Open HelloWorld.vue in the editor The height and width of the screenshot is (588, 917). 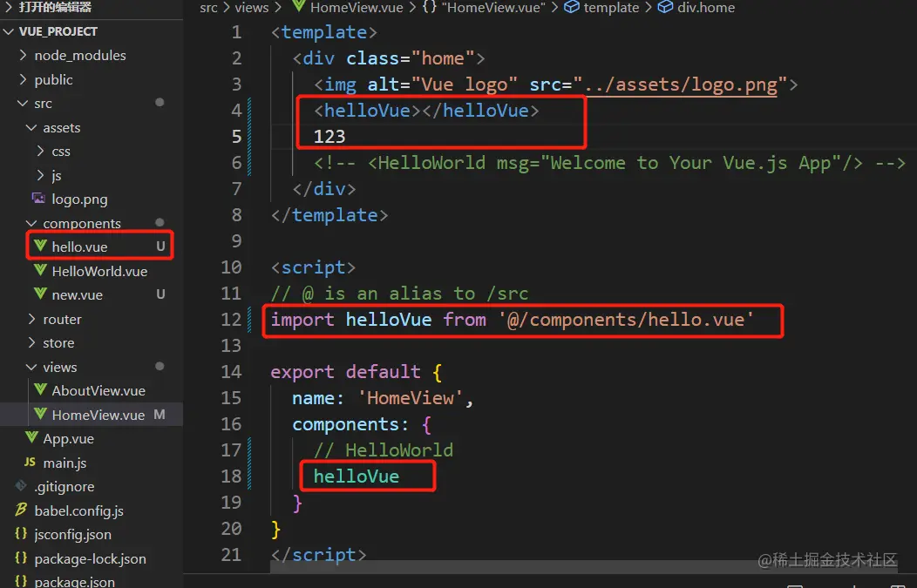tap(99, 271)
